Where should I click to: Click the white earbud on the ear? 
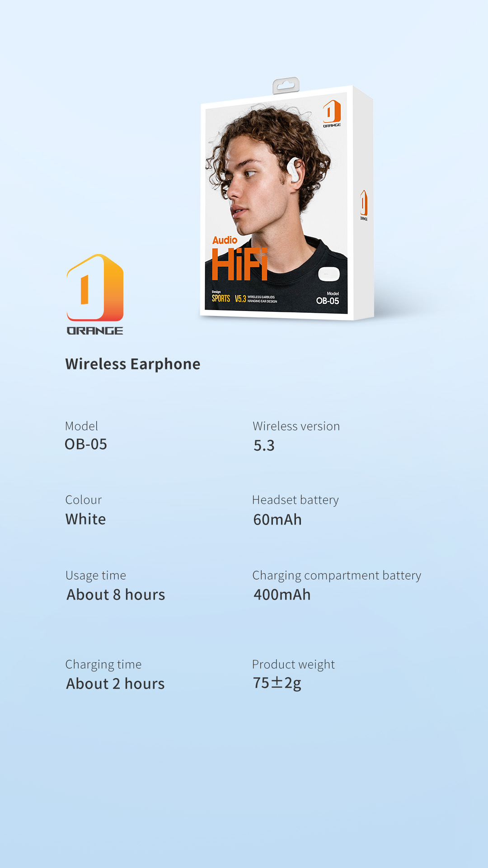(295, 170)
